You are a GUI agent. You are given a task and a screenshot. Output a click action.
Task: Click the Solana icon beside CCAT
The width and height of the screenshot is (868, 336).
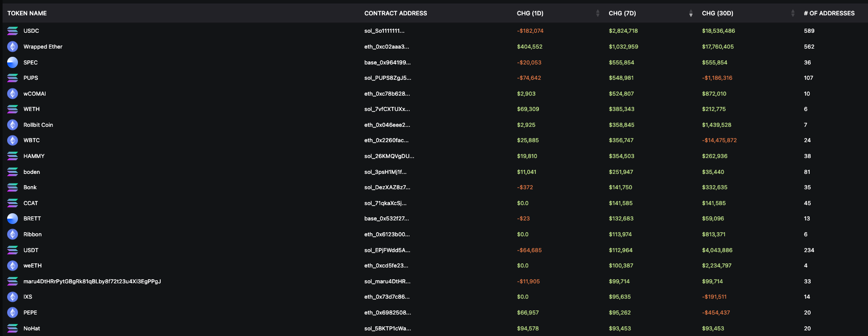(x=13, y=203)
